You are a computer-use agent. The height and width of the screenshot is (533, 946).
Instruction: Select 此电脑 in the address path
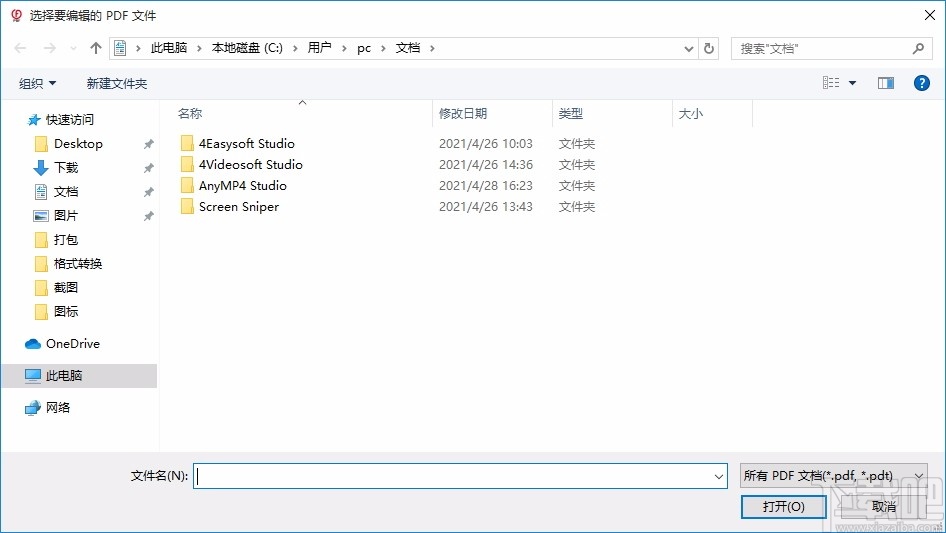pyautogui.click(x=169, y=48)
